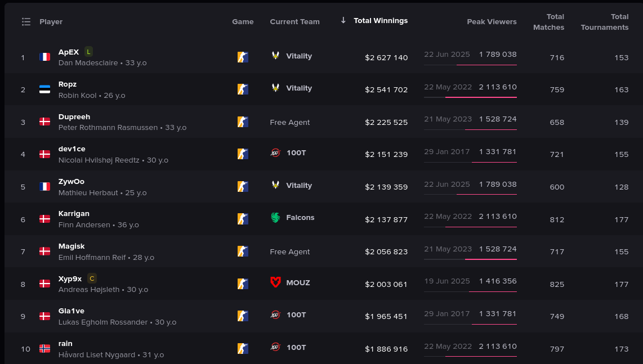Click the Norwegian flag beside rain
The height and width of the screenshot is (364, 643).
click(44, 348)
